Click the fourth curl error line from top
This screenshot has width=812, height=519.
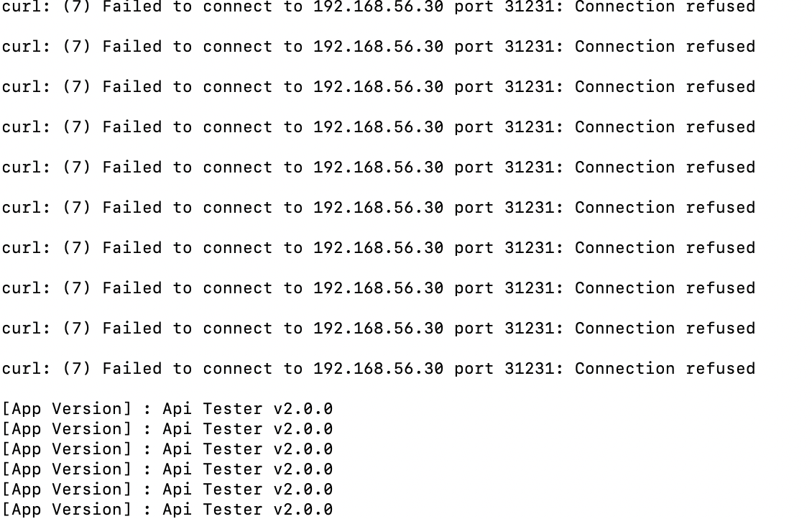(379, 127)
